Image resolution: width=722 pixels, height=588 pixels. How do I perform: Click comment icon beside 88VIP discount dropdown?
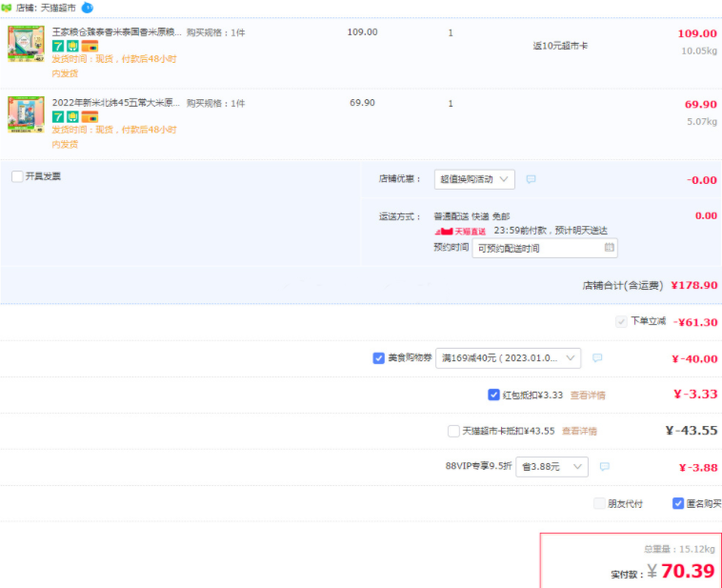coord(604,467)
